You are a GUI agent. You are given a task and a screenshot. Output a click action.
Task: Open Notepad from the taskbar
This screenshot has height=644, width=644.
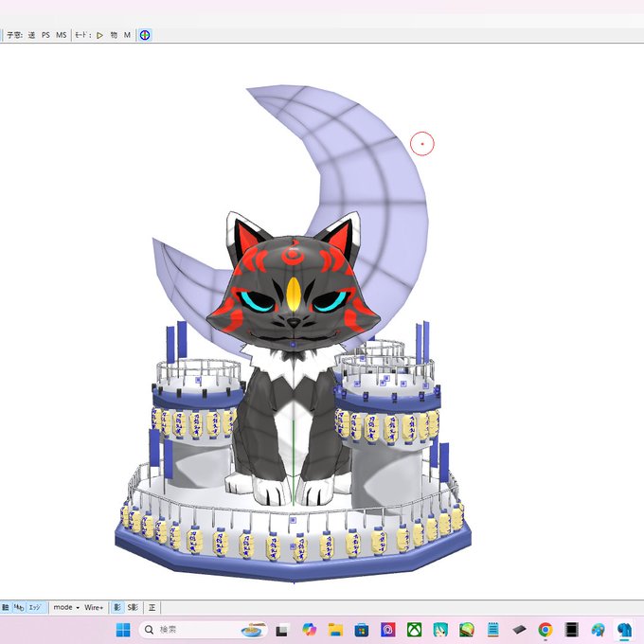pos(493,630)
